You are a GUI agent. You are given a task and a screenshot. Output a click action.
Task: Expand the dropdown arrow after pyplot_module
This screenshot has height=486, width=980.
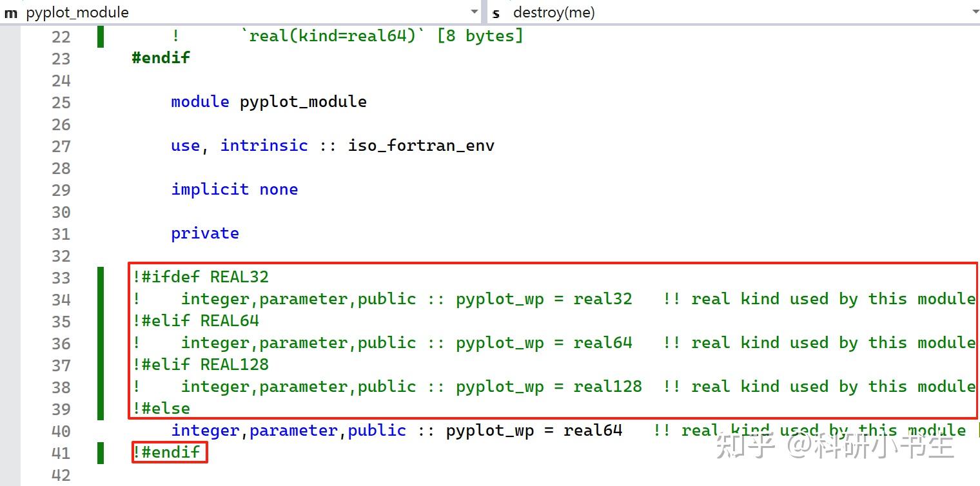pos(475,12)
